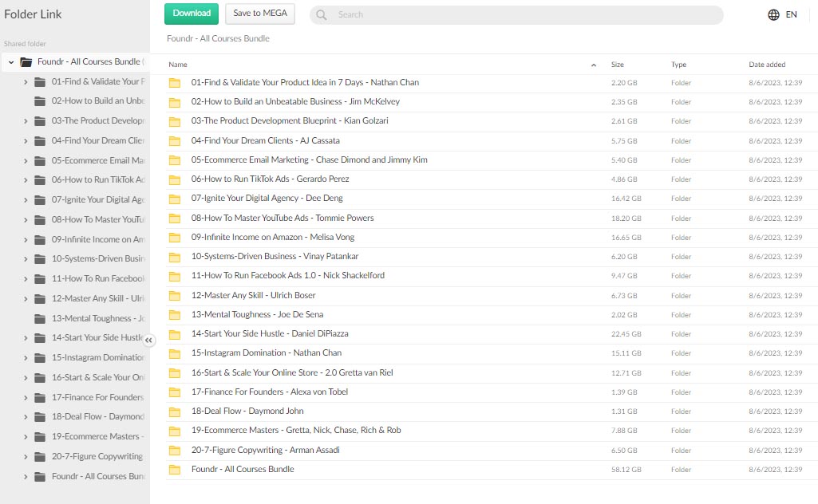The height and width of the screenshot is (504, 818).
Task: Select folder icon for 04-Find Your Dream Clients row
Action: tap(175, 141)
